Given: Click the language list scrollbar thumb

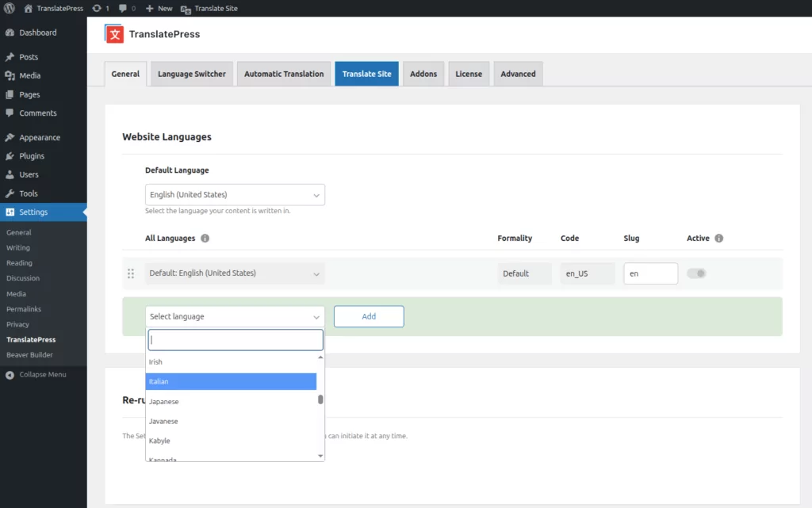Looking at the screenshot, I should (320, 399).
